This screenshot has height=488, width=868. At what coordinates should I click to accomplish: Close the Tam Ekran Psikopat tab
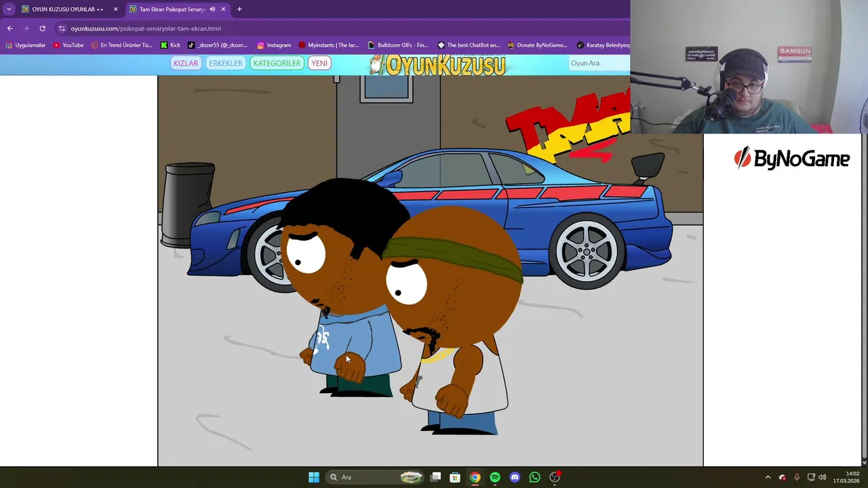coord(223,9)
